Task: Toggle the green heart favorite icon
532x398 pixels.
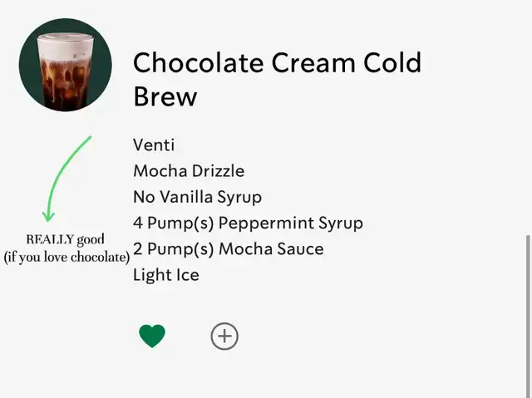Action: [152, 336]
